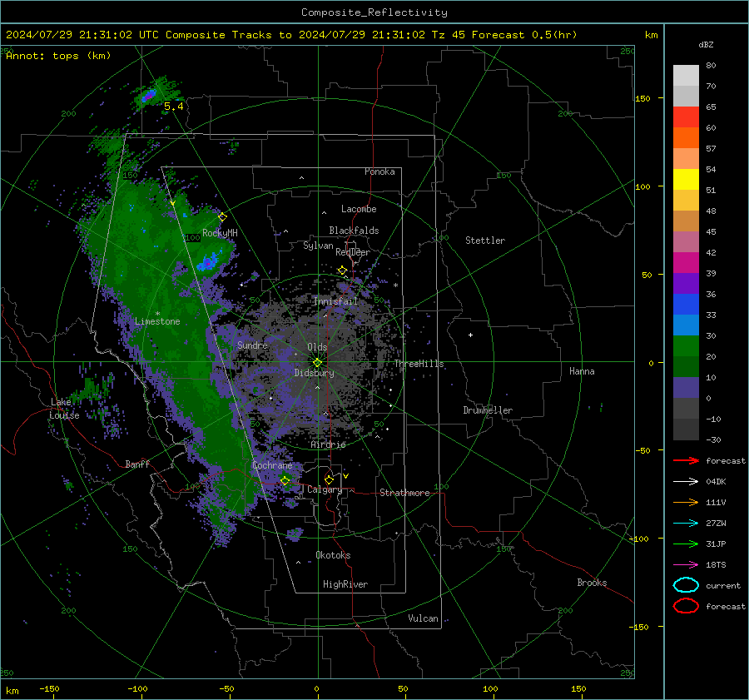Click the yellow diamond marker near RedDeer
Image resolution: width=749 pixels, height=700 pixels.
pos(343,271)
